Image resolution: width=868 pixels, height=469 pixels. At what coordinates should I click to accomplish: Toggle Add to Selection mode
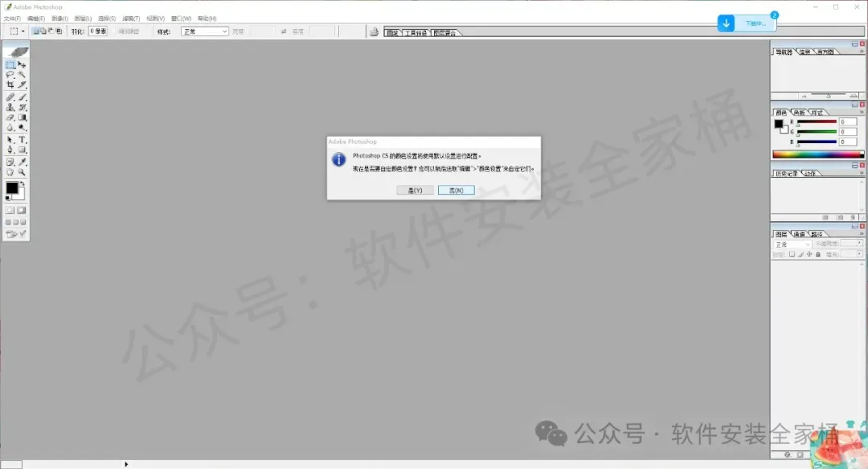coord(43,31)
